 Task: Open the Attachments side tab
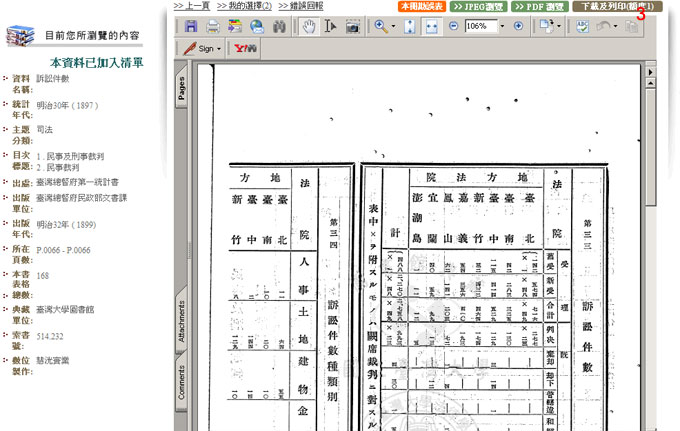[182, 319]
